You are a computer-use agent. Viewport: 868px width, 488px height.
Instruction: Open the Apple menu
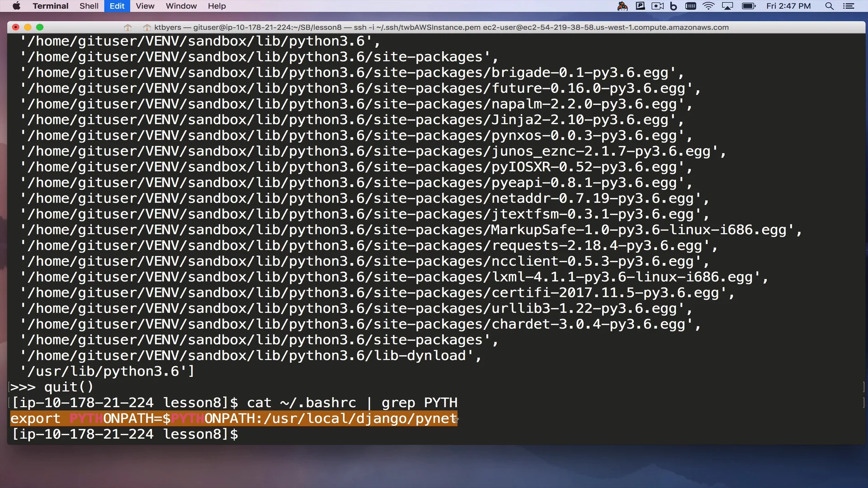pos(17,6)
